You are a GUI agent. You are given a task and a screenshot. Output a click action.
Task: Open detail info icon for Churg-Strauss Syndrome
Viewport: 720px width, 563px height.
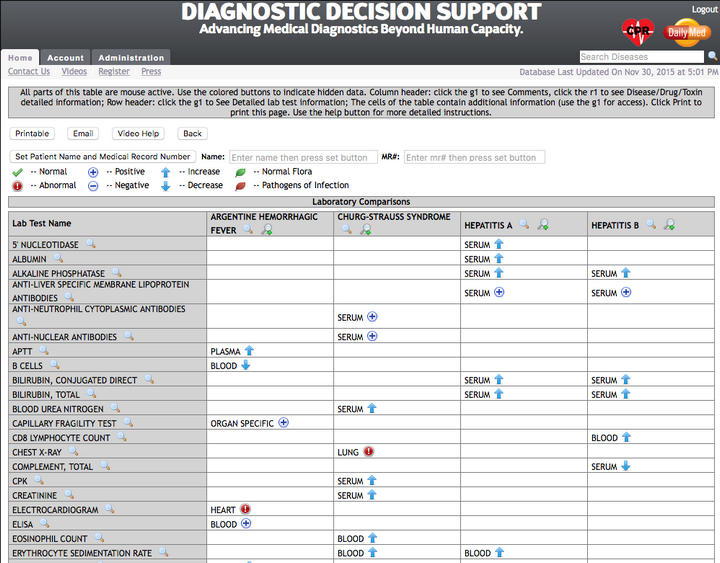(366, 230)
